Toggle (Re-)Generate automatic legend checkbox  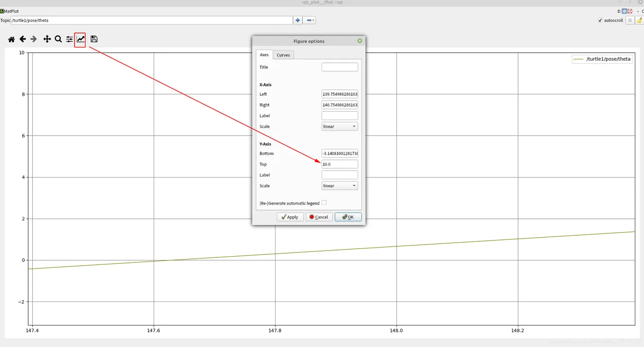(x=324, y=203)
